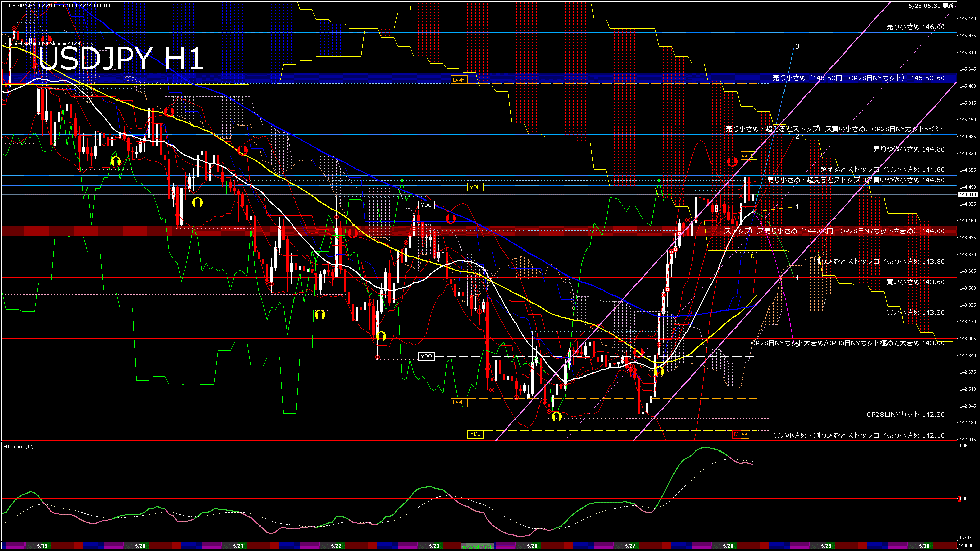Click the USDJPY,H1 header in the top-left

[22, 5]
